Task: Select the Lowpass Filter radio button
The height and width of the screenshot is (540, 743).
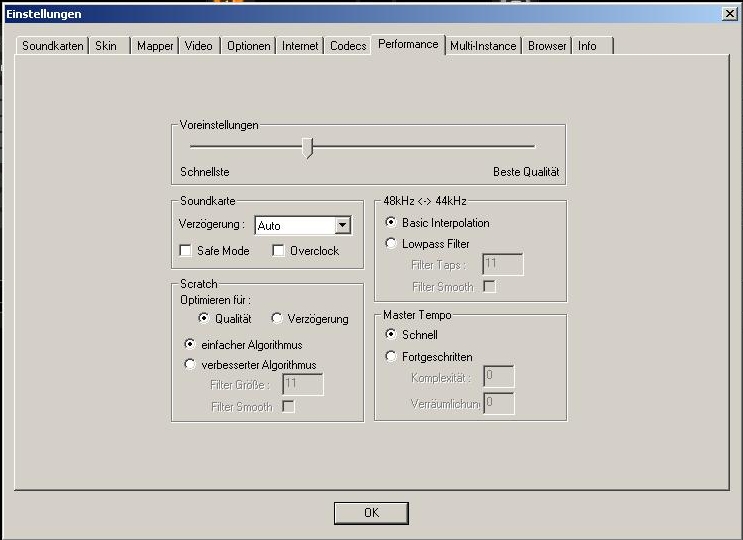Action: point(391,244)
